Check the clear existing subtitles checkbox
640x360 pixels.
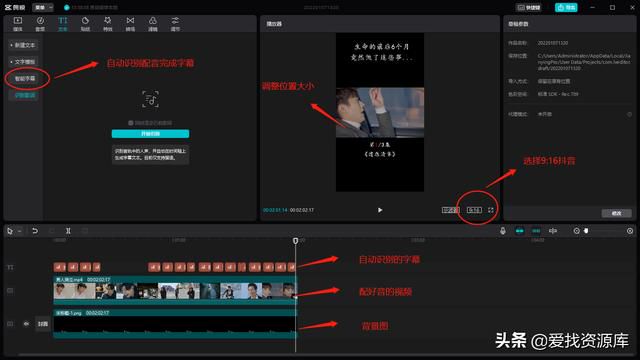pos(131,123)
